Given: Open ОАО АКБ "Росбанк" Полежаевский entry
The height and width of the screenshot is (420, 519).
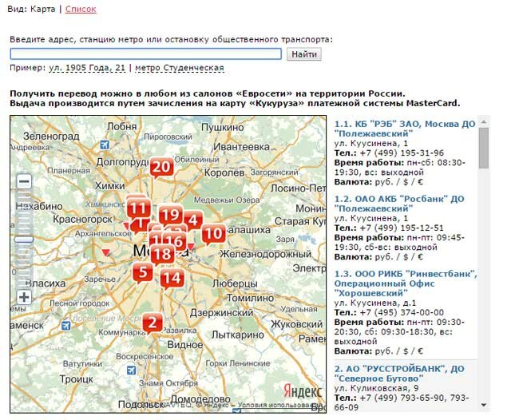Looking at the screenshot, I should point(399,204).
